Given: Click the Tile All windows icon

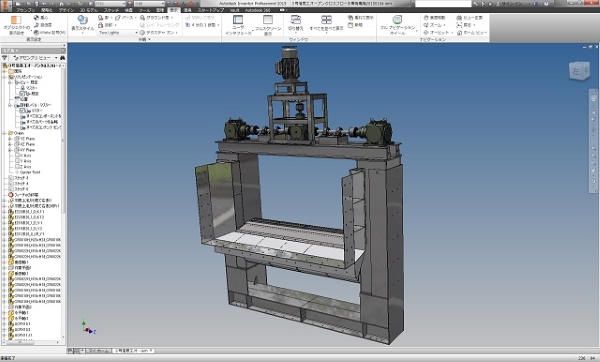Looking at the screenshot, I should (x=326, y=20).
